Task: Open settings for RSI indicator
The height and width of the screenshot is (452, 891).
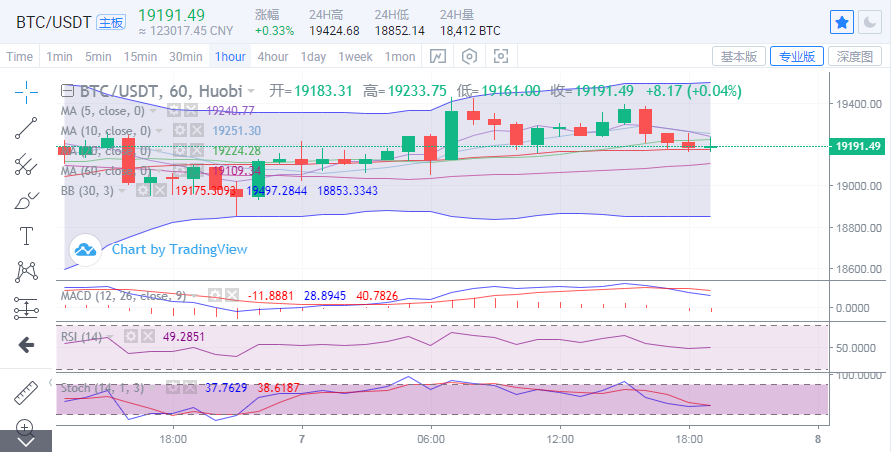Action: [131, 337]
